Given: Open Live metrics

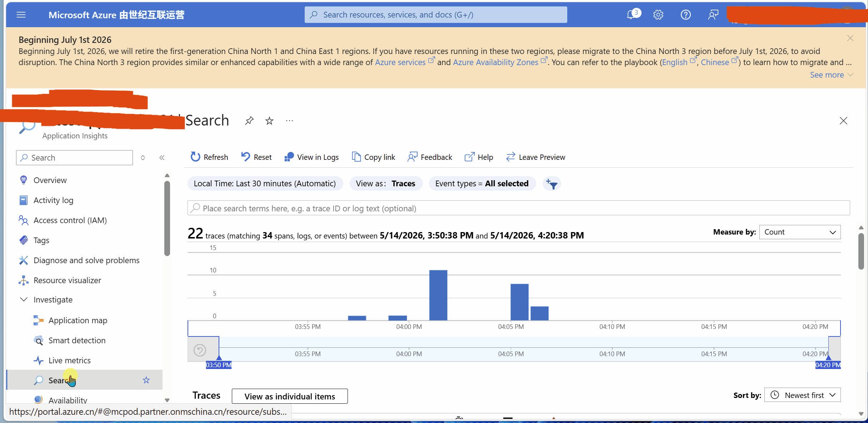Looking at the screenshot, I should [70, 360].
